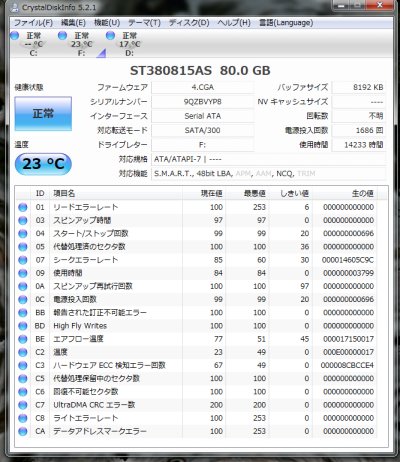Screen dimensions: 400x462
Task: Click the 現在値 column header
Action: tap(204, 193)
